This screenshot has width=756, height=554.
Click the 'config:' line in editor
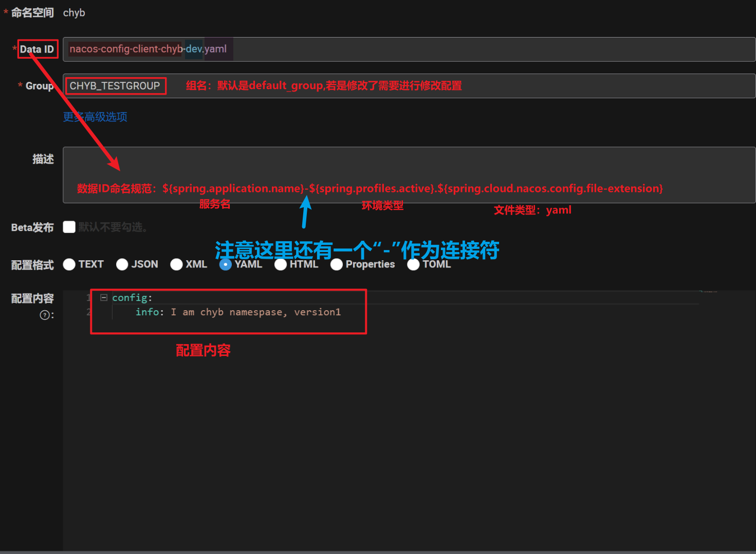(x=132, y=298)
